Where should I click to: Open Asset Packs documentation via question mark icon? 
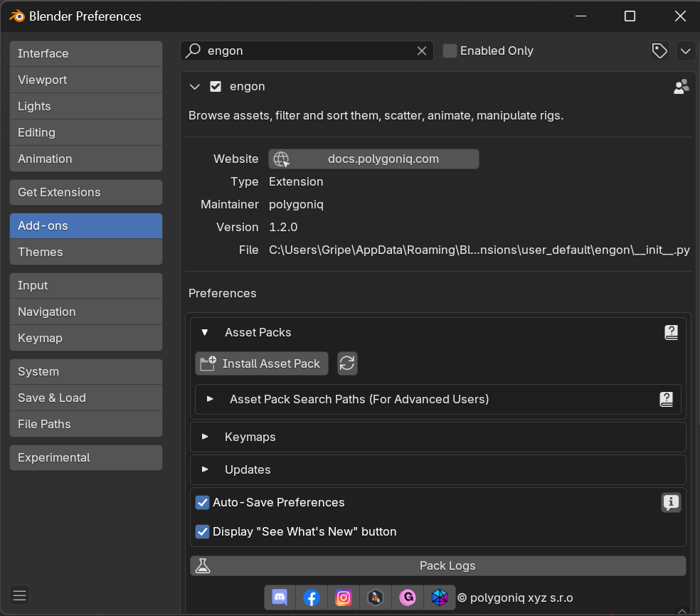(x=671, y=331)
